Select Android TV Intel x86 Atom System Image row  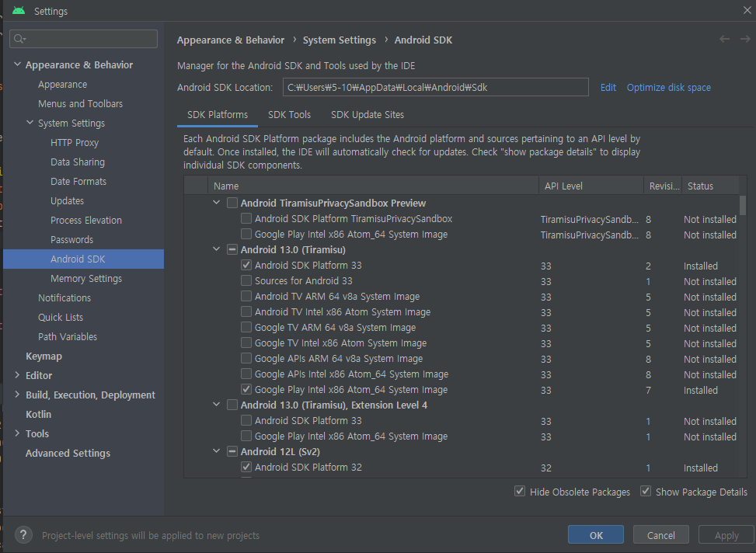tap(462, 312)
